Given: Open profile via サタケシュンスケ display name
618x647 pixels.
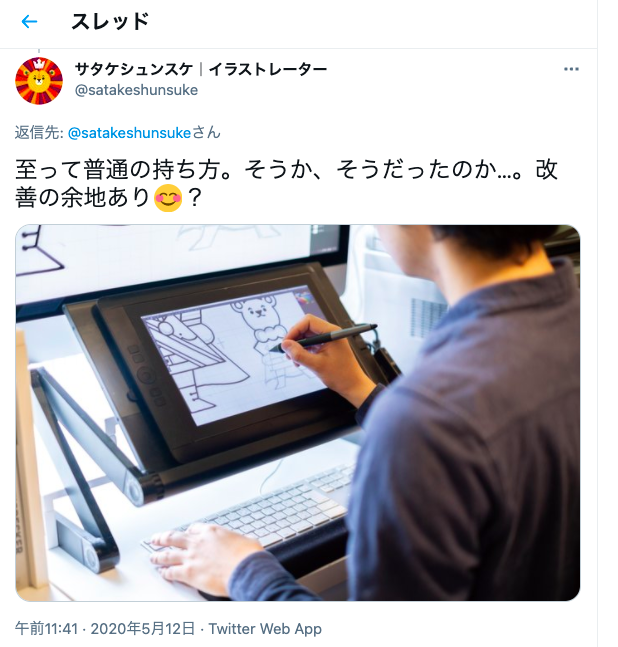Looking at the screenshot, I should click(x=134, y=69).
